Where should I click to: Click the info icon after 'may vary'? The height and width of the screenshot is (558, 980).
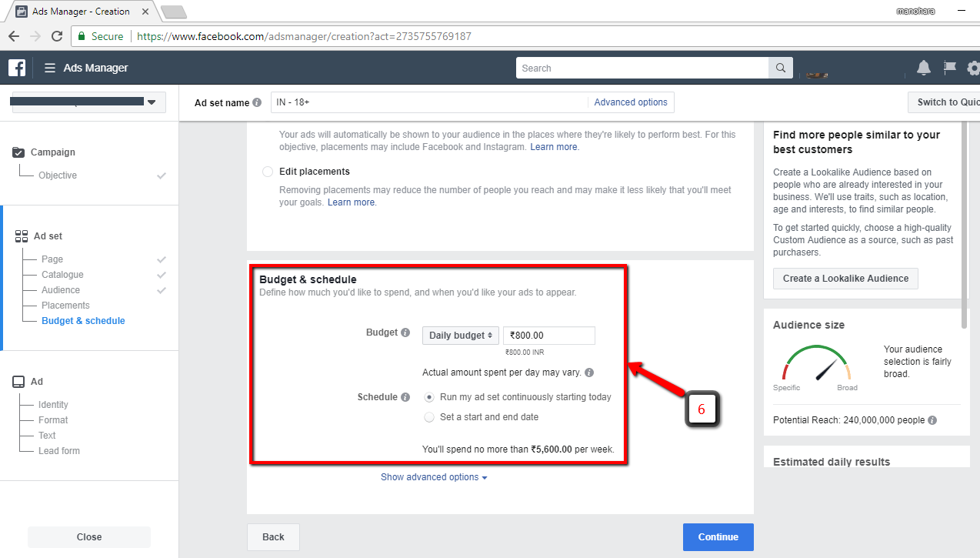point(589,373)
